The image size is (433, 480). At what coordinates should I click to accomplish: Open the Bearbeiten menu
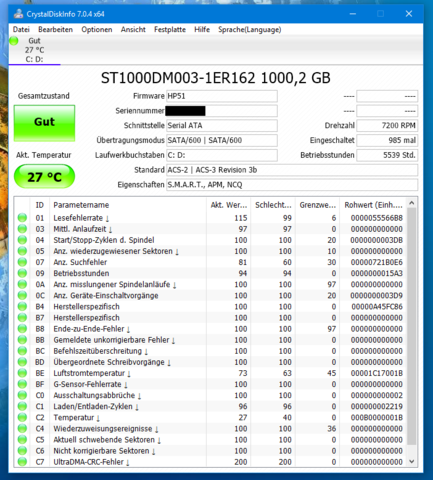coord(55,30)
